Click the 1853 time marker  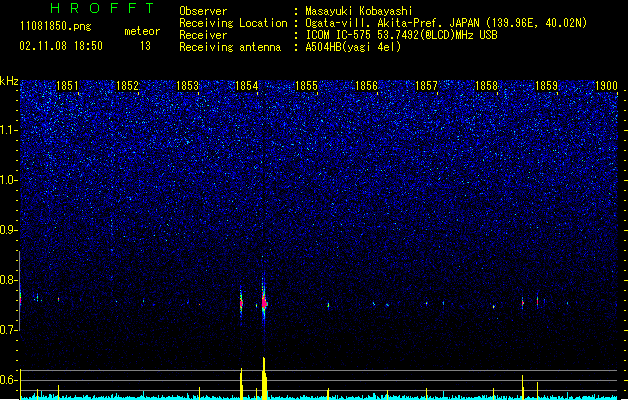click(187, 86)
